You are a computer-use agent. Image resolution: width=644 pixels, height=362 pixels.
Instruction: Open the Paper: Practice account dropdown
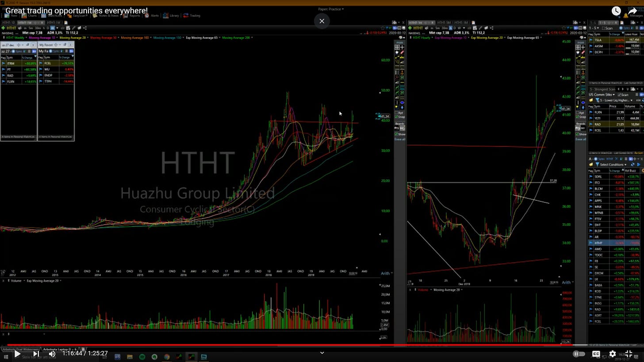[x=331, y=9]
